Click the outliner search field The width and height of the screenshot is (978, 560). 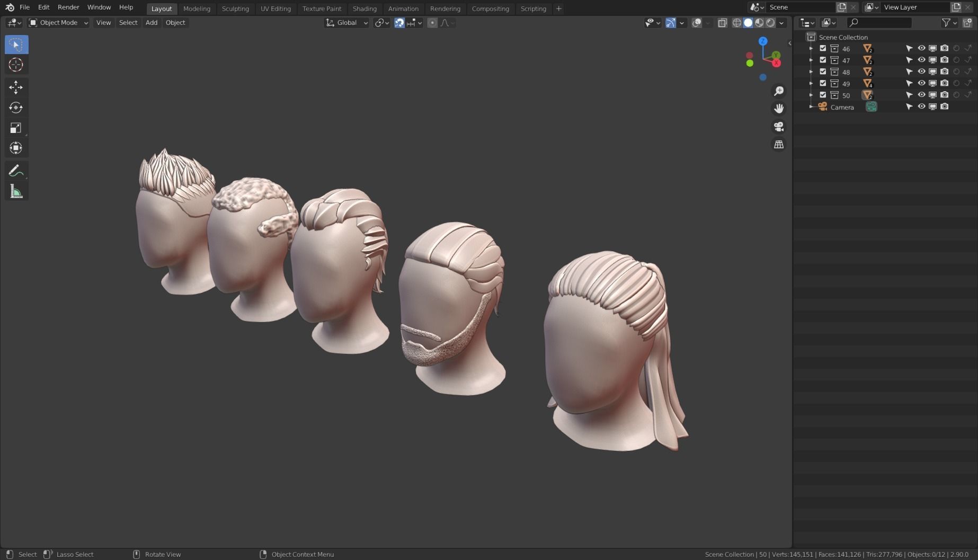point(879,22)
